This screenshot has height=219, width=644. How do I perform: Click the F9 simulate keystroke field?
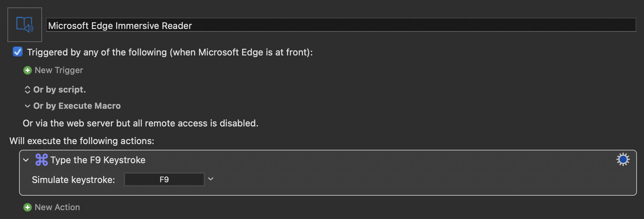point(164,179)
